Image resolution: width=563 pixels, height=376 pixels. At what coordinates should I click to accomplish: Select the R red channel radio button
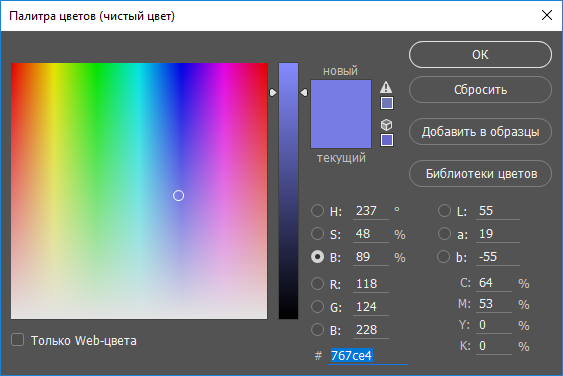[x=317, y=284]
